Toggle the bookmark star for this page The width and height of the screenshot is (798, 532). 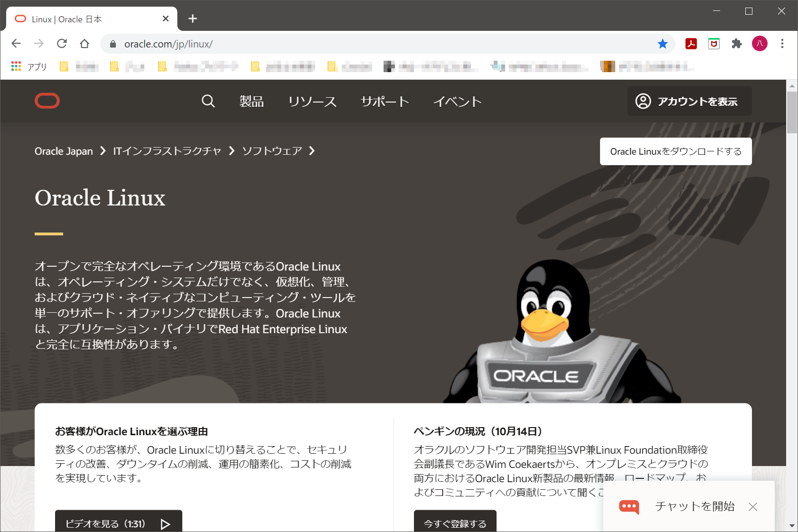tap(663, 44)
